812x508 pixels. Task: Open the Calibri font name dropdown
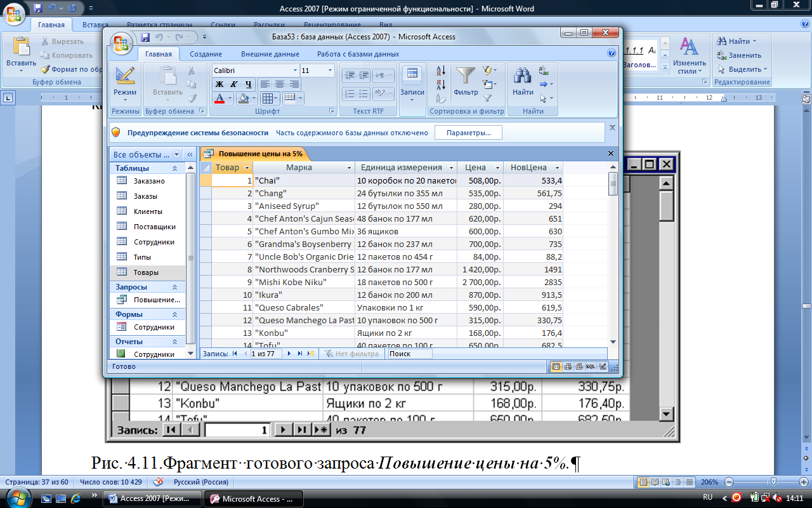coord(295,70)
